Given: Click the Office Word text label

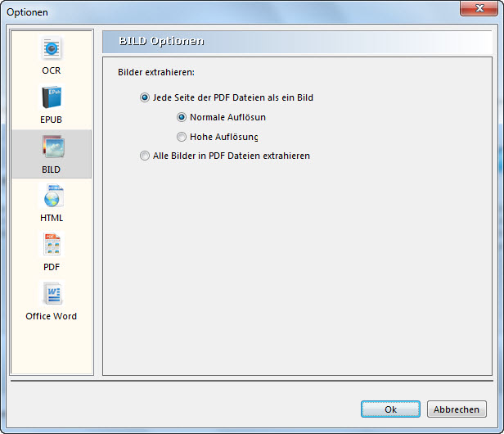Looking at the screenshot, I should coord(52,316).
